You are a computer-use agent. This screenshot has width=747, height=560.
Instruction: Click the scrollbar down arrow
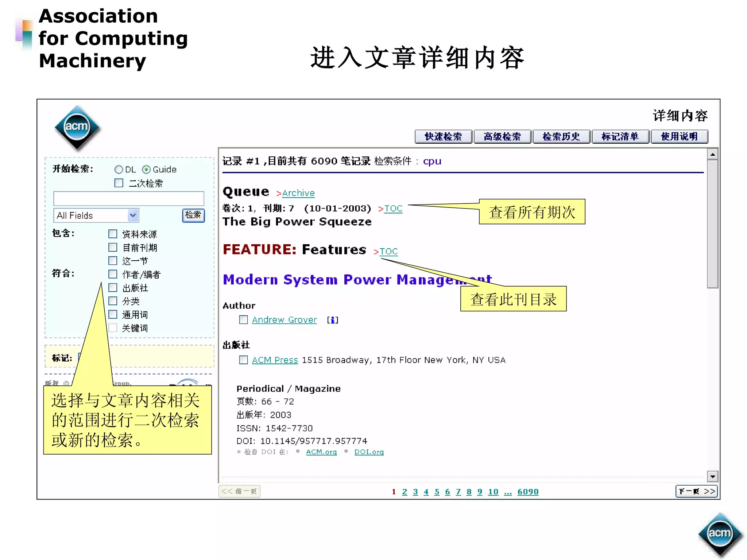click(x=712, y=476)
